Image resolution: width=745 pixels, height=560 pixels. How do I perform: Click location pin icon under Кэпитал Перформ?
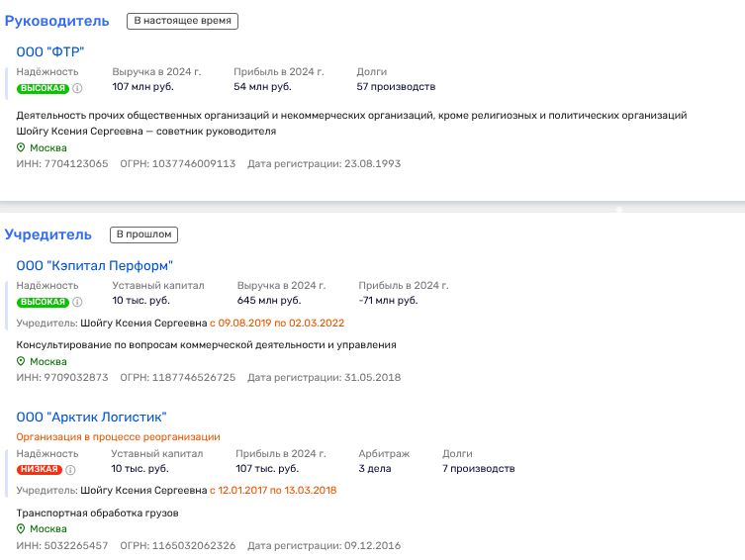[x=21, y=361]
